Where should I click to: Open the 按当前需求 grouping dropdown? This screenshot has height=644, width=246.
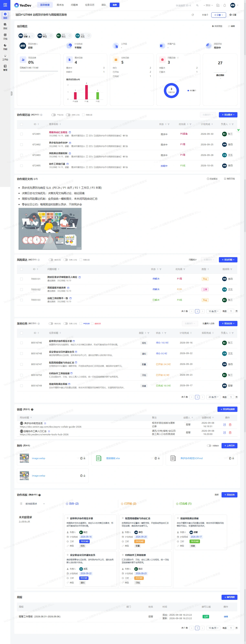coord(33,504)
